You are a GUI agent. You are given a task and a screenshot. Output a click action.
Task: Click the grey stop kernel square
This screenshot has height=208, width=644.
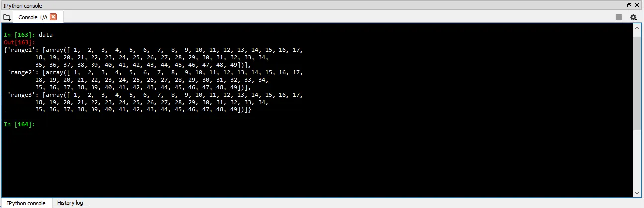pyautogui.click(x=619, y=17)
